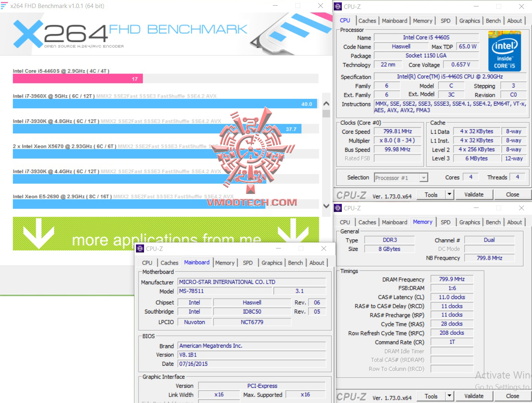Select SPD tab in the CPU-Z Motherboard info window

248,263
